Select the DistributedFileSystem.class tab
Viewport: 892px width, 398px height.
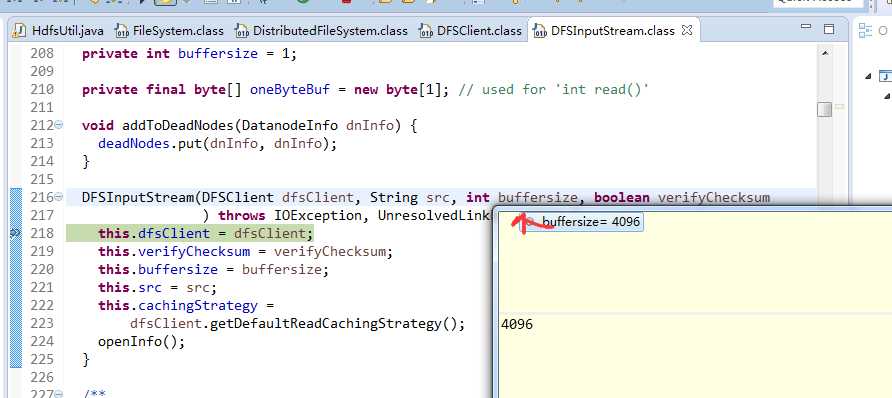pyautogui.click(x=321, y=31)
